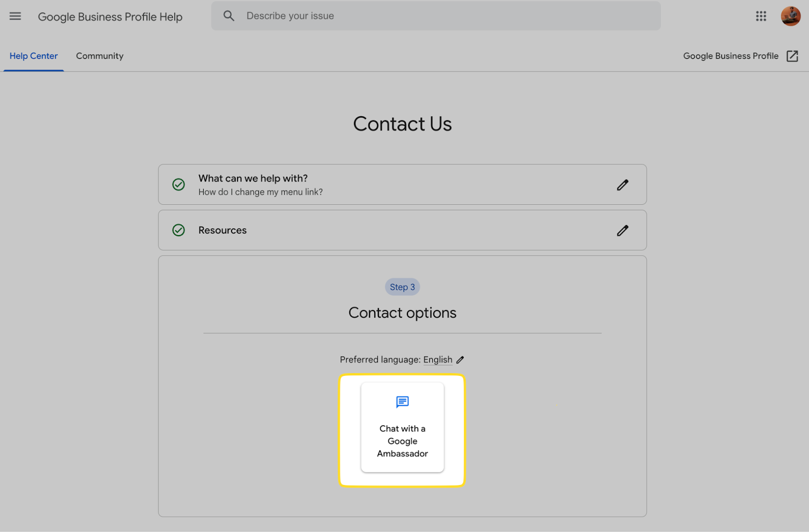The width and height of the screenshot is (809, 532).
Task: Click 'How do I change my menu link?' text
Action: 260,192
